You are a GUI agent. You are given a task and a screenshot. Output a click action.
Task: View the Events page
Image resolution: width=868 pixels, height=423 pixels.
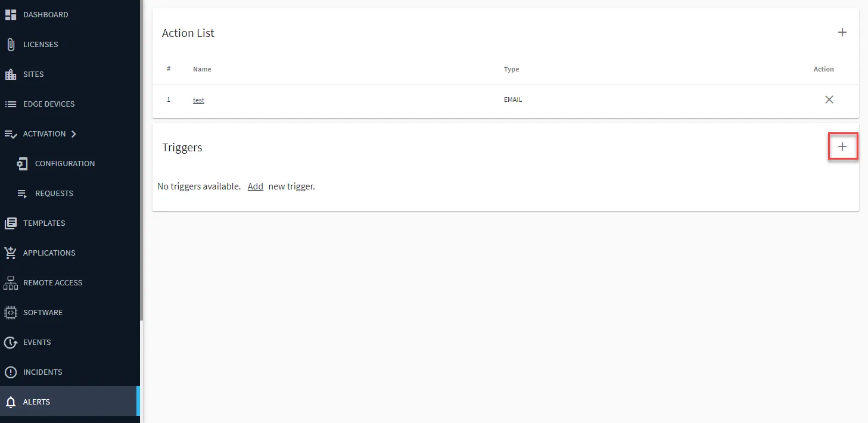(37, 342)
